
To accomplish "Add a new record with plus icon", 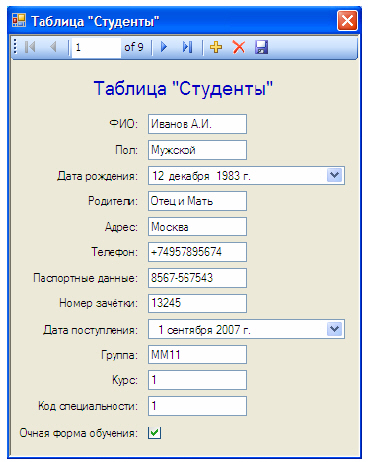I will coord(216,47).
